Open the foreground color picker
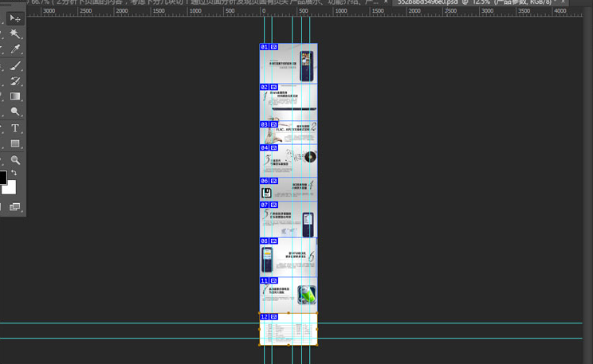The image size is (593, 364). [x=2, y=178]
